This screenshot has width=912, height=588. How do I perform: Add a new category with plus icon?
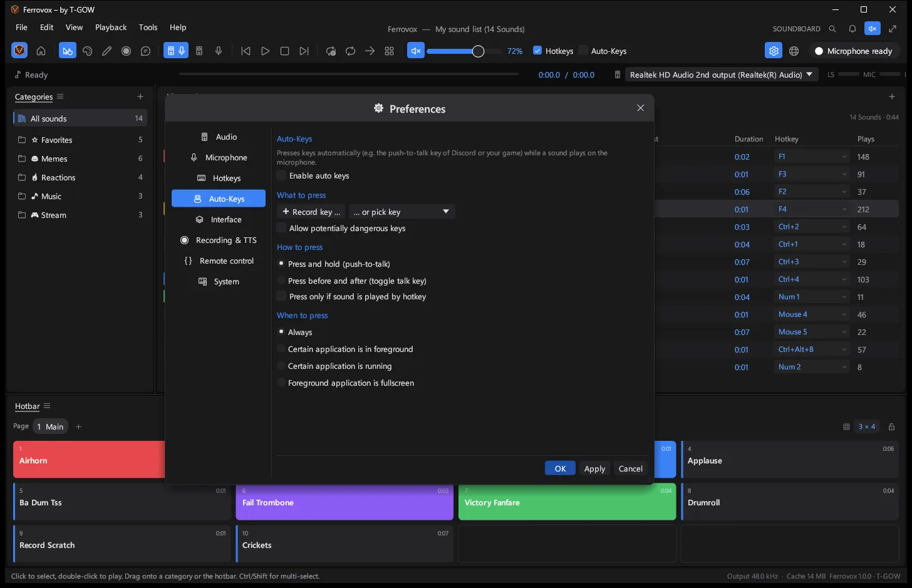pyautogui.click(x=140, y=96)
